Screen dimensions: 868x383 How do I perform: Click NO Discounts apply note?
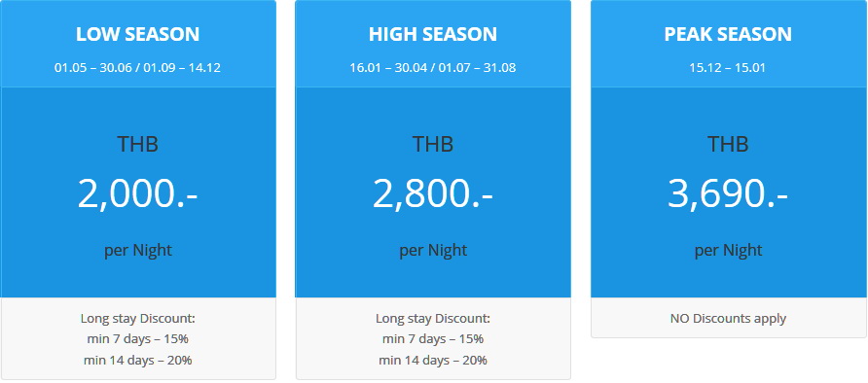coord(728,319)
